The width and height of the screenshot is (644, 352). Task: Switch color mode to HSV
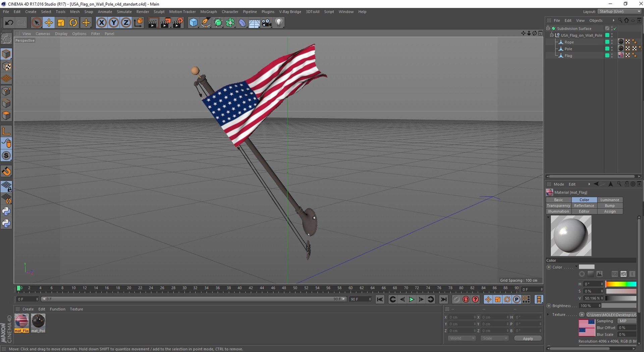click(x=623, y=274)
